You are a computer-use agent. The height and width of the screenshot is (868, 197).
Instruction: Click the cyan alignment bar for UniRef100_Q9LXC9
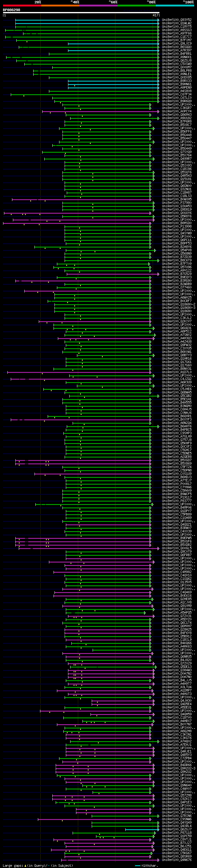114,43
